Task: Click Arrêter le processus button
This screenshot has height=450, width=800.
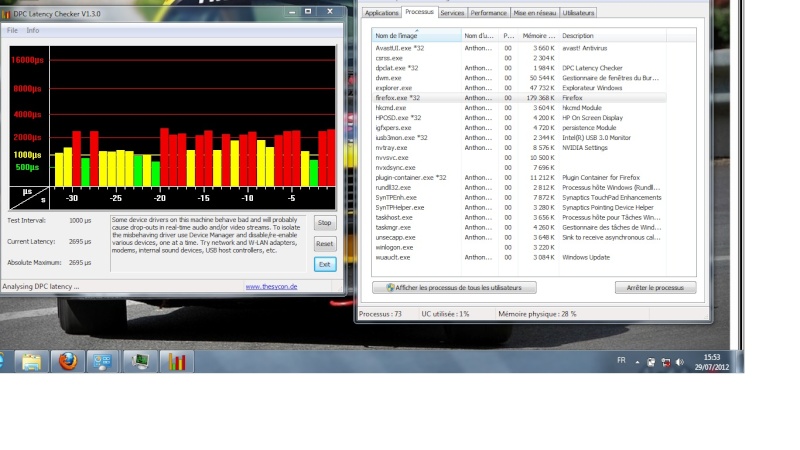Action: [x=655, y=288]
